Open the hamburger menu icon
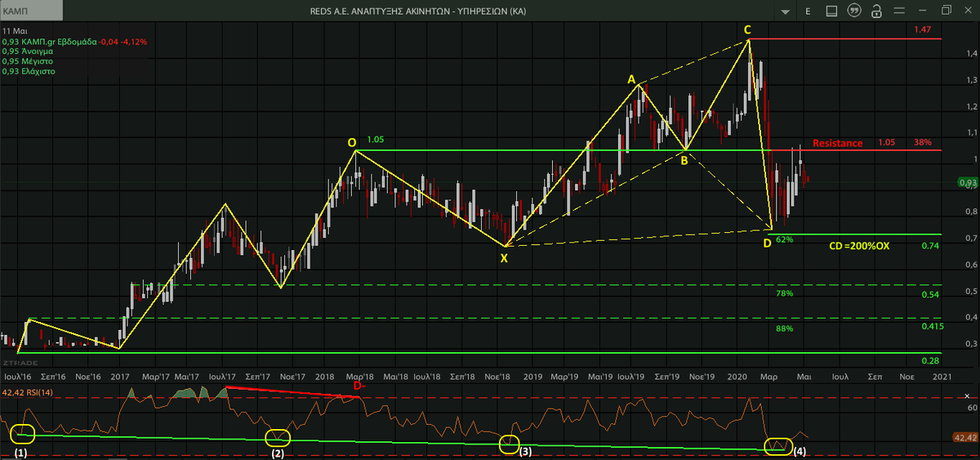Image resolution: width=980 pixels, height=460 pixels. click(x=899, y=11)
